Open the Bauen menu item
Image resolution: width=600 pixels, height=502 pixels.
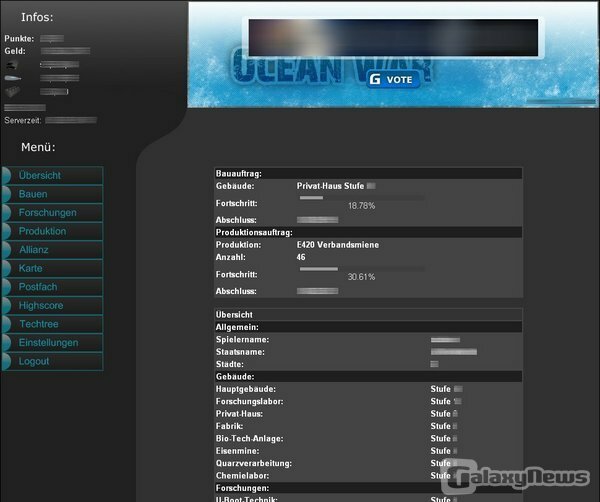pos(52,194)
